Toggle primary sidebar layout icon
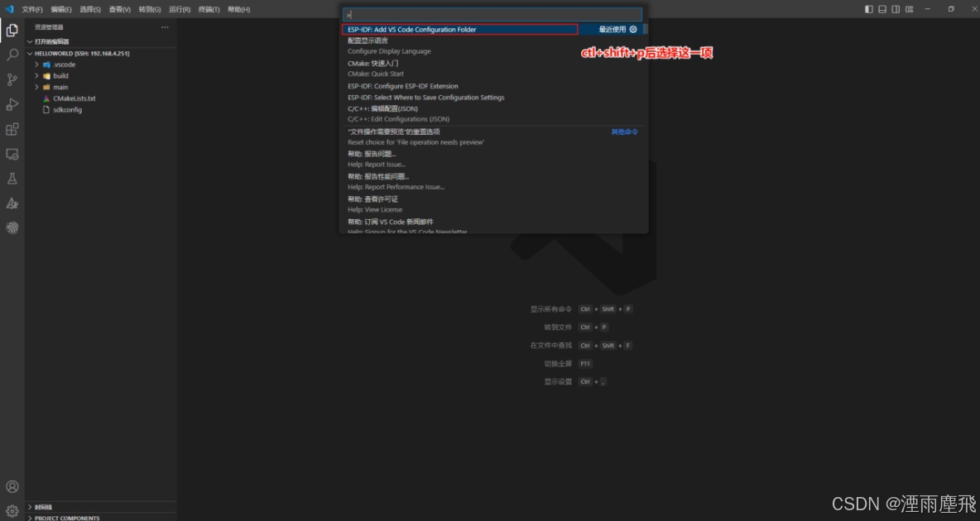980x521 pixels. pos(869,9)
